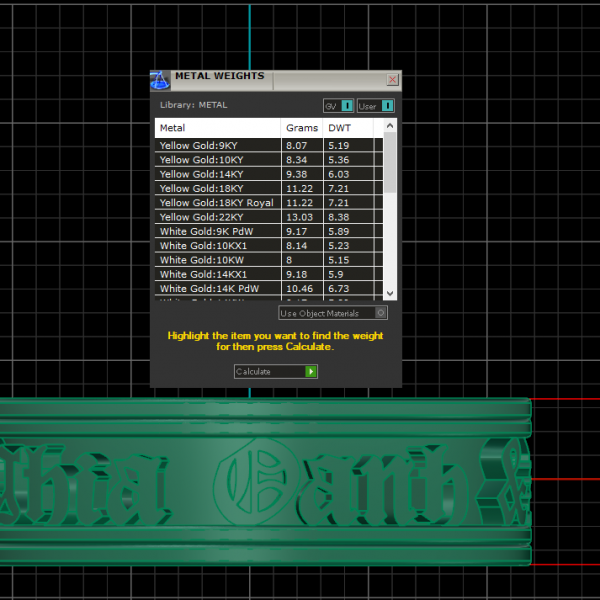The image size is (600, 600).
Task: Select the Yellow Gold:14KY row
Action: pyautogui.click(x=217, y=174)
